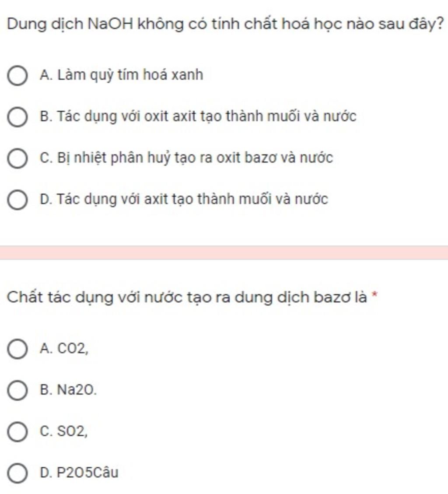The image size is (448, 494).
Task: Click the 'C. SO2,' answer label
Action: 64,432
